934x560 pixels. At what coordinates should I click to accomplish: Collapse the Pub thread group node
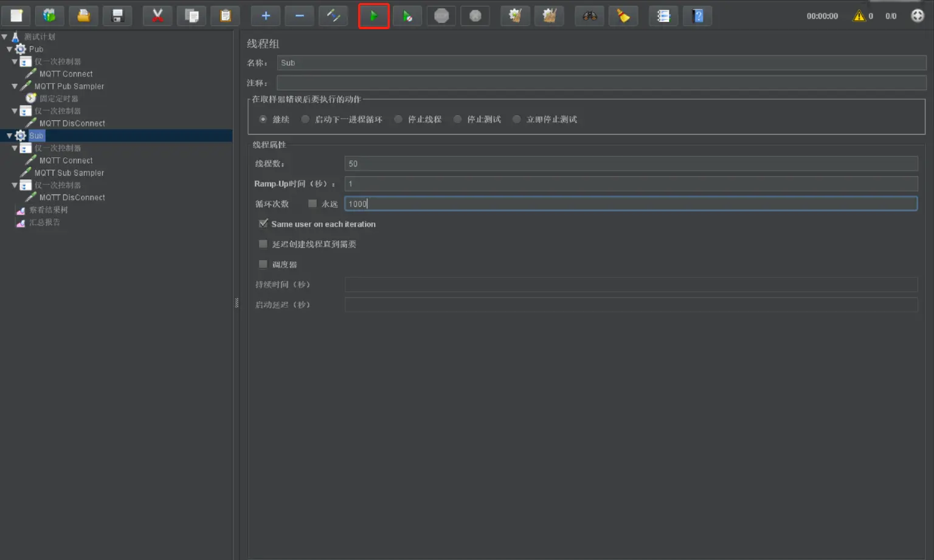point(9,49)
